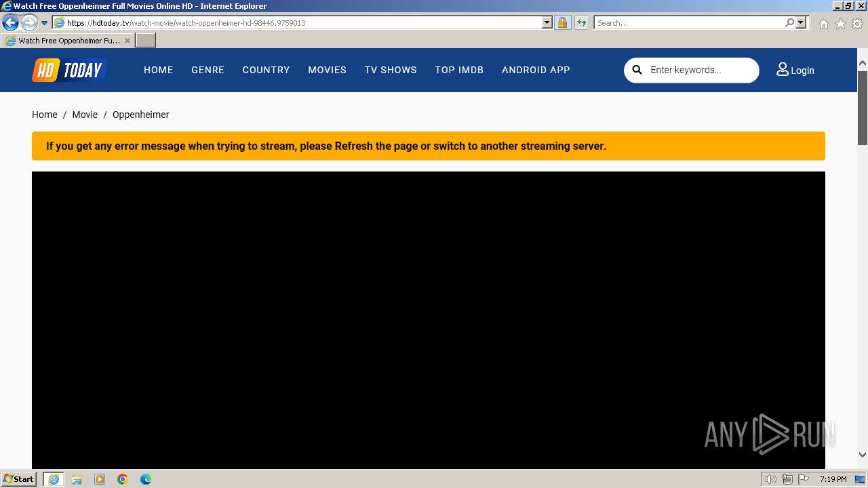
Task: Launch Microsoft Edge from the taskbar
Action: tap(146, 479)
